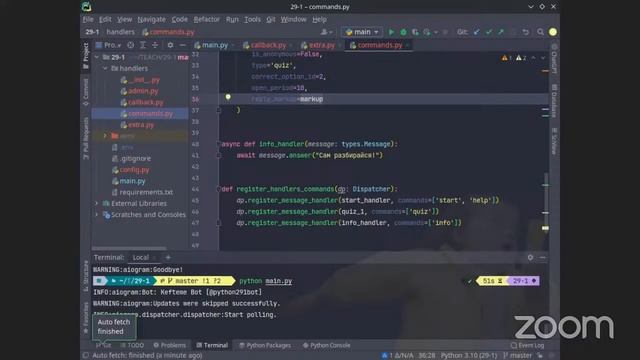Open the Navigate menu

tap(151, 19)
